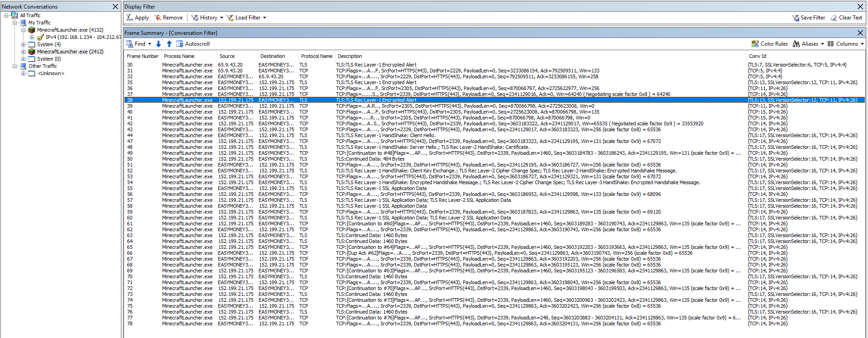This screenshot has height=338, width=868.
Task: Expand the System (4) tree node
Action: click(24, 44)
